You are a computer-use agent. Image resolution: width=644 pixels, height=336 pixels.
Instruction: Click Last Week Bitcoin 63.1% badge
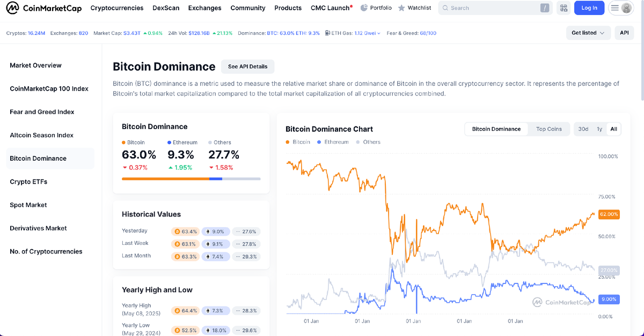click(x=185, y=244)
